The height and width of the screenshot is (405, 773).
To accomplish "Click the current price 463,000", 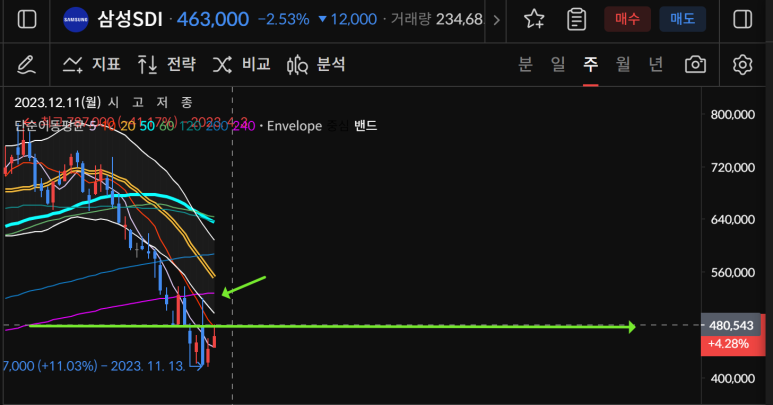I will tap(213, 19).
